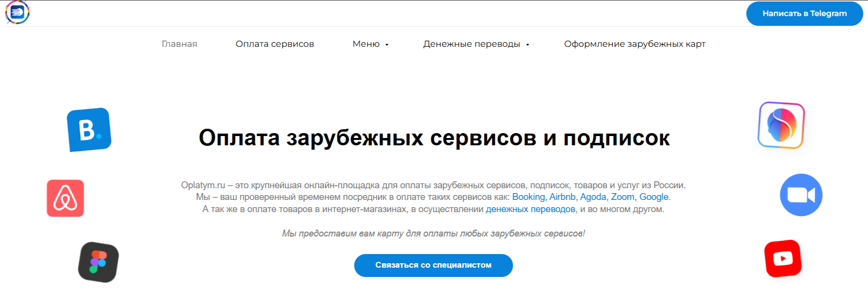Follow the Google link in the text
The image size is (868, 295).
(x=654, y=197)
